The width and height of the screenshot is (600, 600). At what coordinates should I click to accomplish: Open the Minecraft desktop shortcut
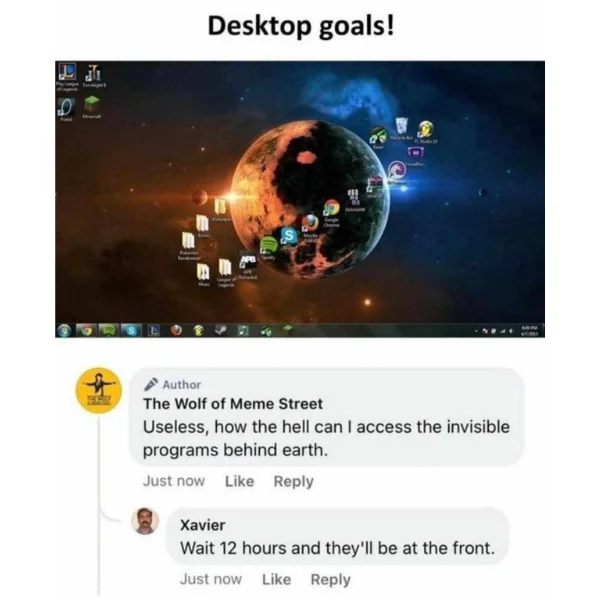click(92, 104)
